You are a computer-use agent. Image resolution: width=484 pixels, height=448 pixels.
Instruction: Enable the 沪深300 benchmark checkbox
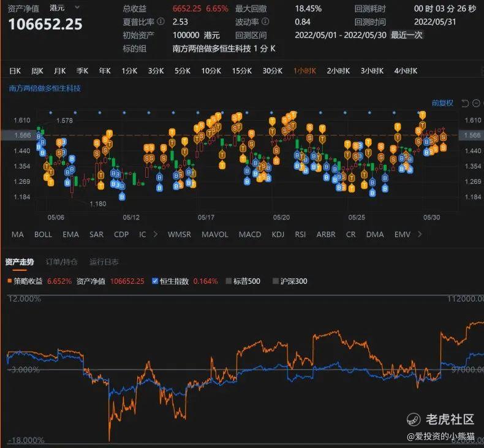click(x=276, y=281)
